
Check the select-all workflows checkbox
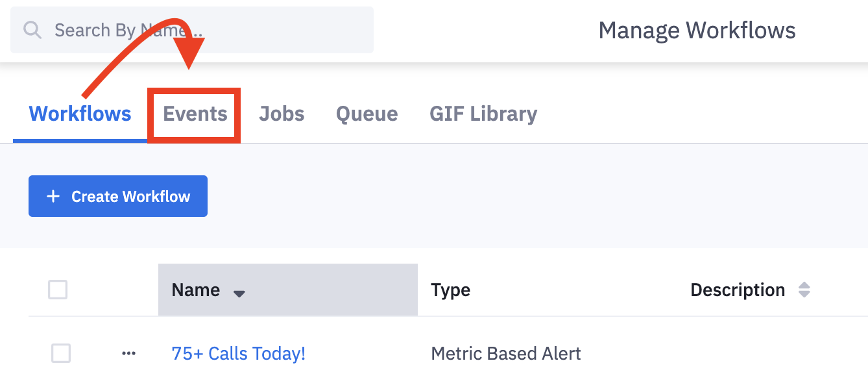pos(58,290)
